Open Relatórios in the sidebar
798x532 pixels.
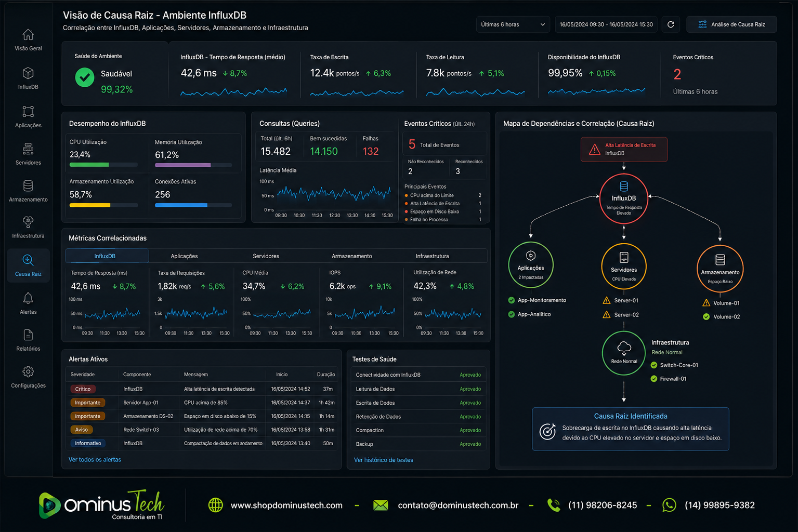pyautogui.click(x=28, y=340)
